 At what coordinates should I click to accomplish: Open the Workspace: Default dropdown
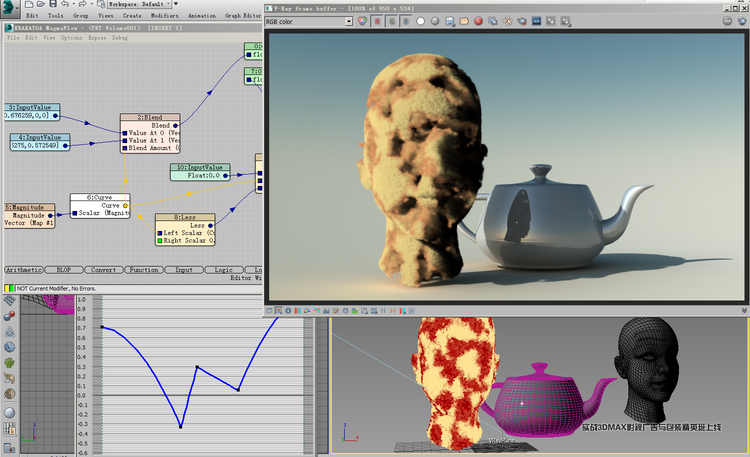pos(139,4)
